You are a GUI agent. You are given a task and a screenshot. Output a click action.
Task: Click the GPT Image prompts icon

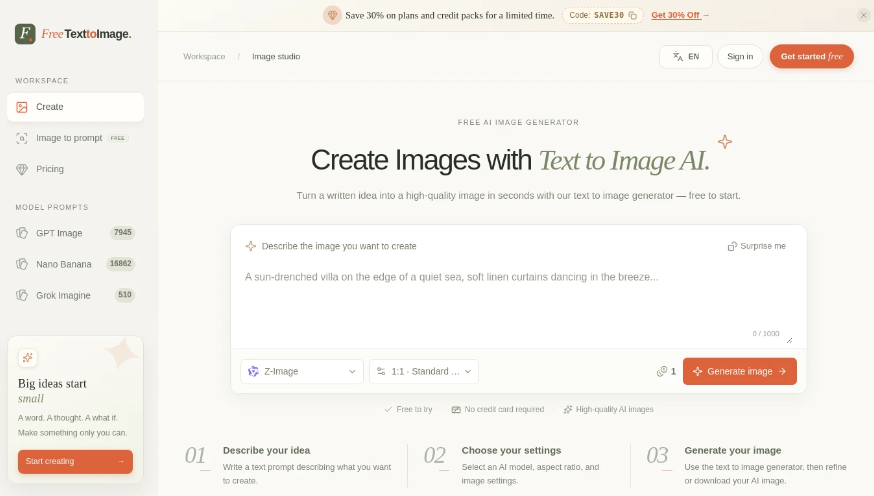click(22, 233)
